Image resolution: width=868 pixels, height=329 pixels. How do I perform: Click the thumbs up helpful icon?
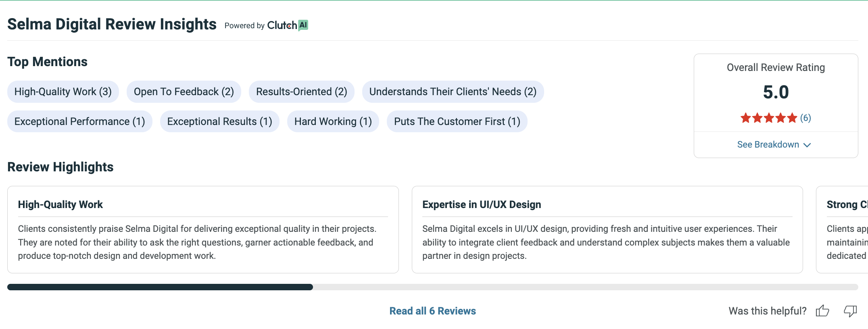(822, 311)
